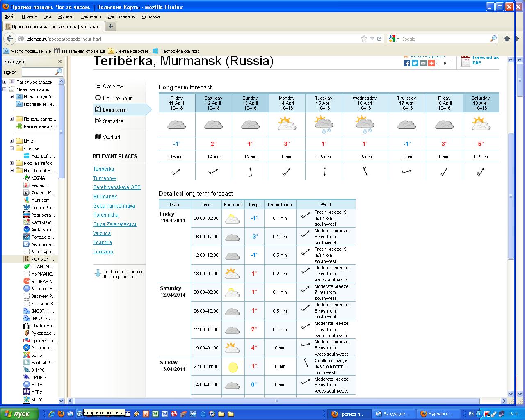
Task: Open Forecast as PDF icon
Action: (x=466, y=61)
